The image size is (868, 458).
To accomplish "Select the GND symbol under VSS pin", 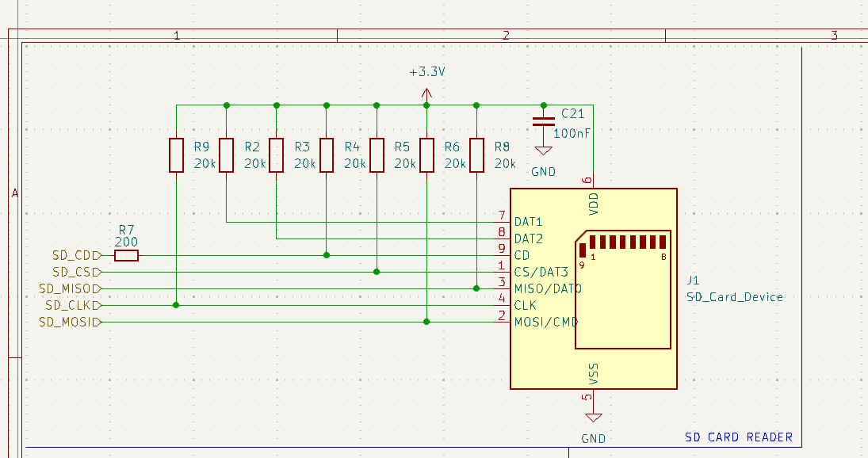I will (593, 417).
